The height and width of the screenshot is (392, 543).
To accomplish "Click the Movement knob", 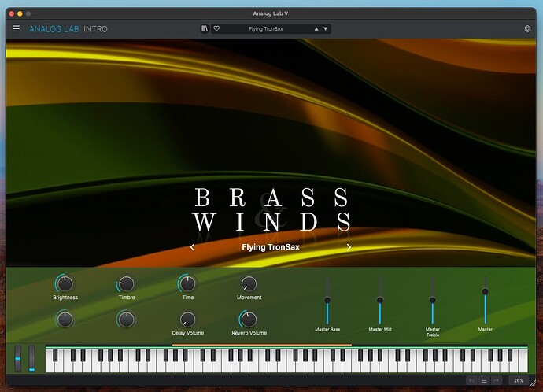I will [249, 284].
